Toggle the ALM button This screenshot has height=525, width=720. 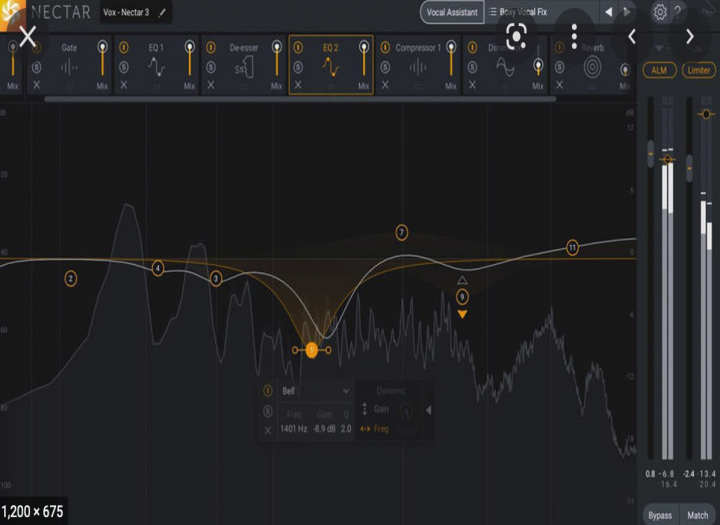pos(659,70)
